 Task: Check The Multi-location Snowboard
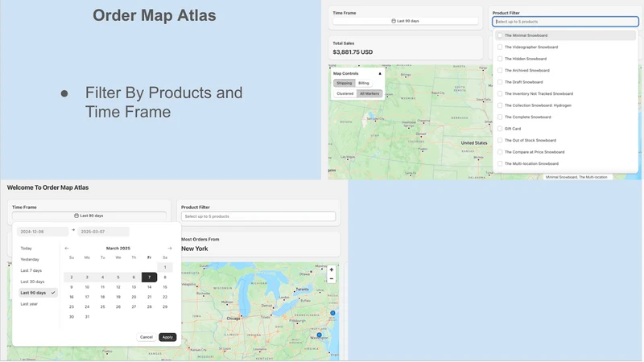click(500, 164)
